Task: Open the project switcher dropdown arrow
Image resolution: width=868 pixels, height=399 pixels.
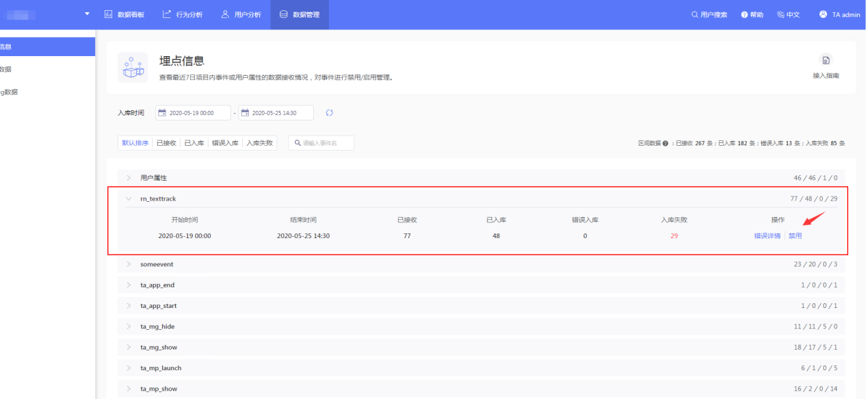Action: point(87,14)
